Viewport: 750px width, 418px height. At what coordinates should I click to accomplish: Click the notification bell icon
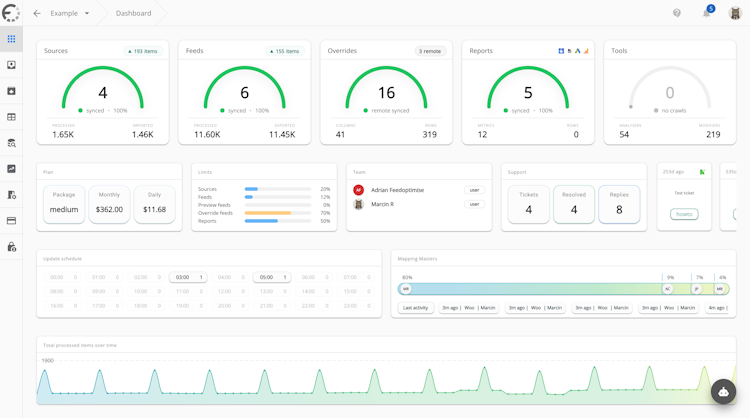[x=706, y=13]
